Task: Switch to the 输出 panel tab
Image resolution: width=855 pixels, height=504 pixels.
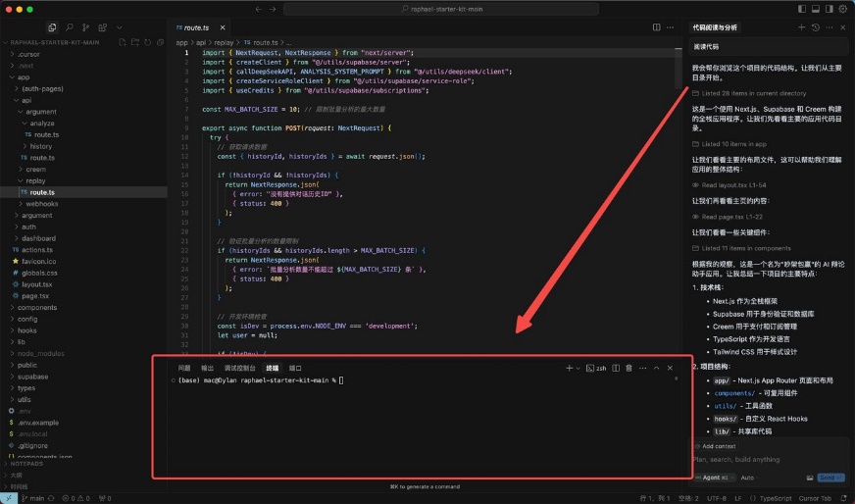Action: tap(207, 368)
